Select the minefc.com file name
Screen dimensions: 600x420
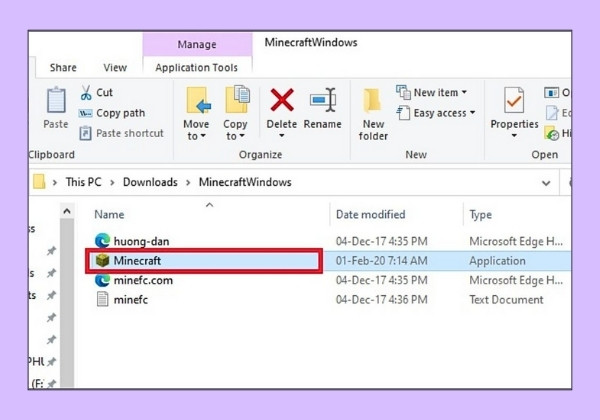[143, 280]
